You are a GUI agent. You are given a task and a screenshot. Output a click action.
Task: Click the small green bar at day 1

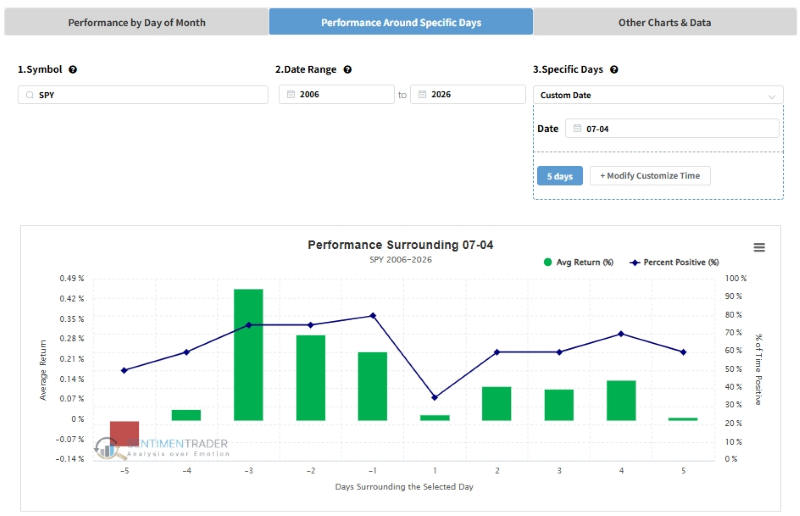[435, 418]
